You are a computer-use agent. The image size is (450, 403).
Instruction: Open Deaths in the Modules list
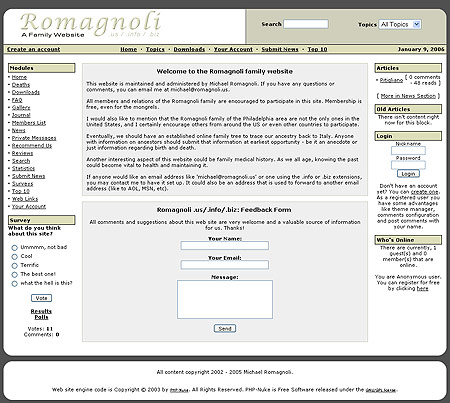tap(21, 85)
